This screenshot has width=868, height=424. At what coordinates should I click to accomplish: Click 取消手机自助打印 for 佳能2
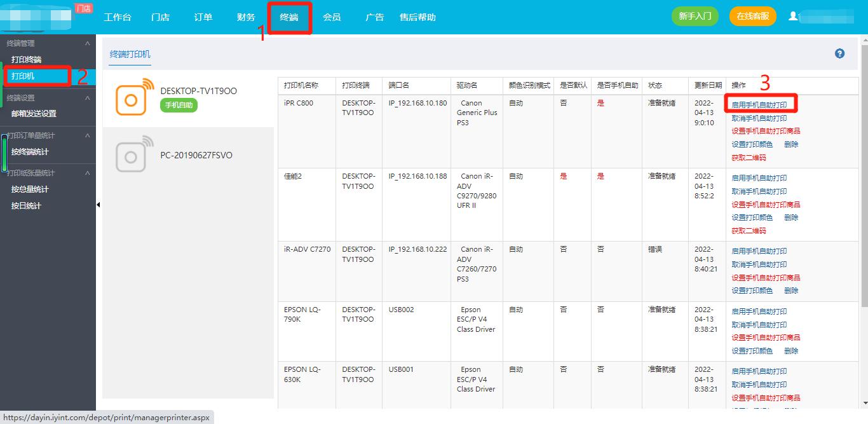759,191
